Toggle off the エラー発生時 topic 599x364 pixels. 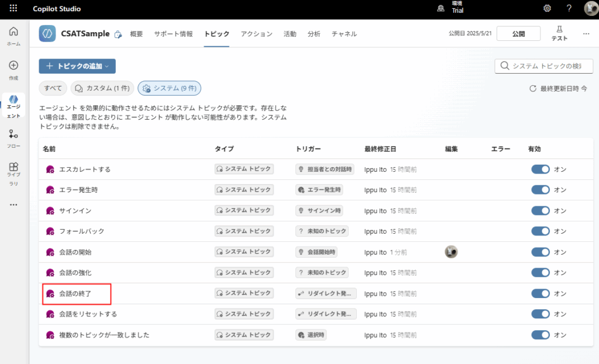click(540, 190)
